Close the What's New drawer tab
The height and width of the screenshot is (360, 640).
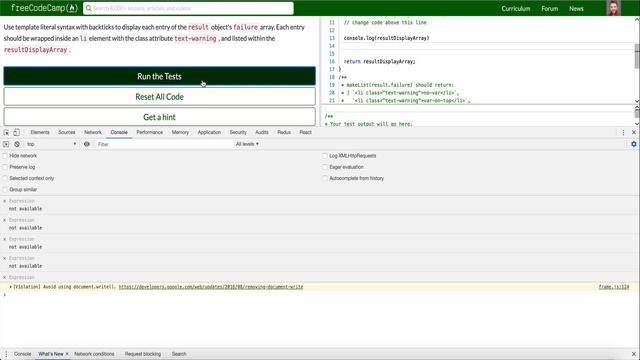point(67,354)
